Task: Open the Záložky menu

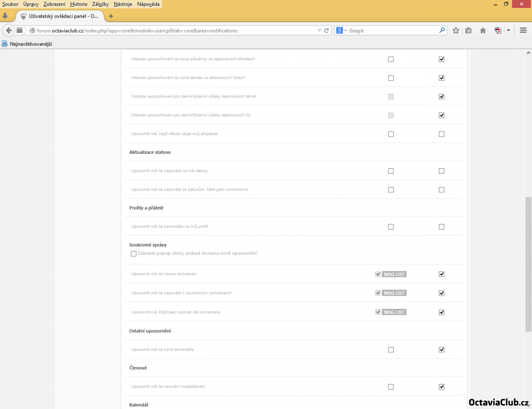Action: (100, 4)
